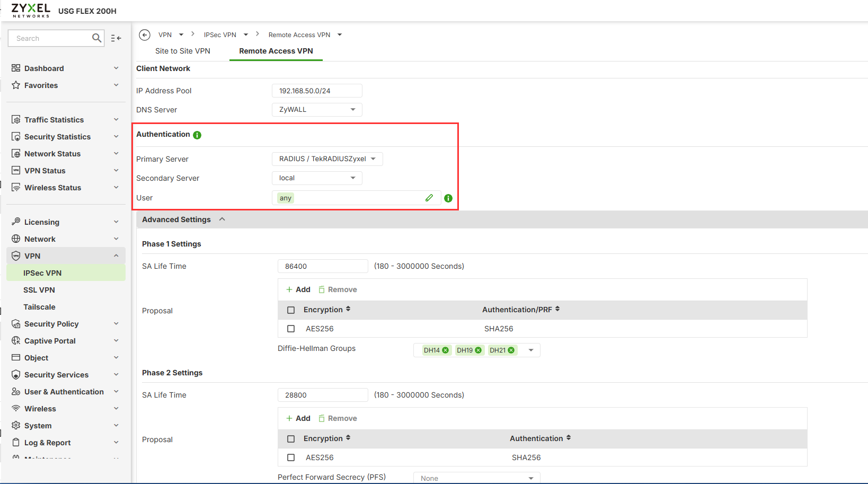
Task: Click the Wireless Status icon
Action: point(16,188)
